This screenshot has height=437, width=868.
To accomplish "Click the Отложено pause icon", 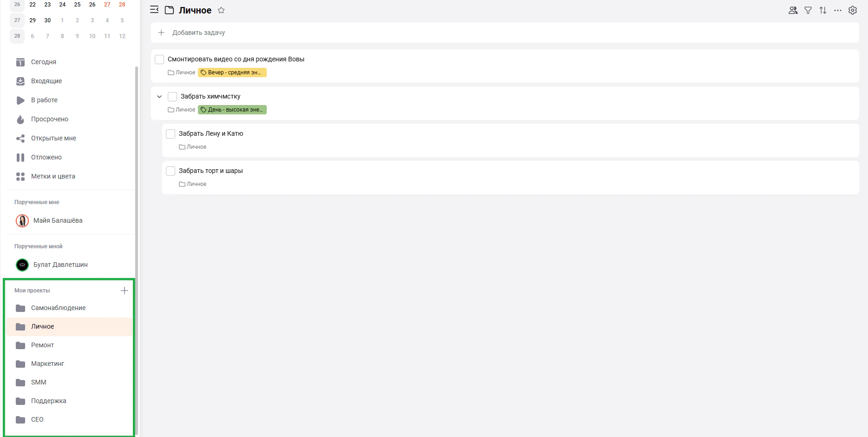I will (20, 157).
